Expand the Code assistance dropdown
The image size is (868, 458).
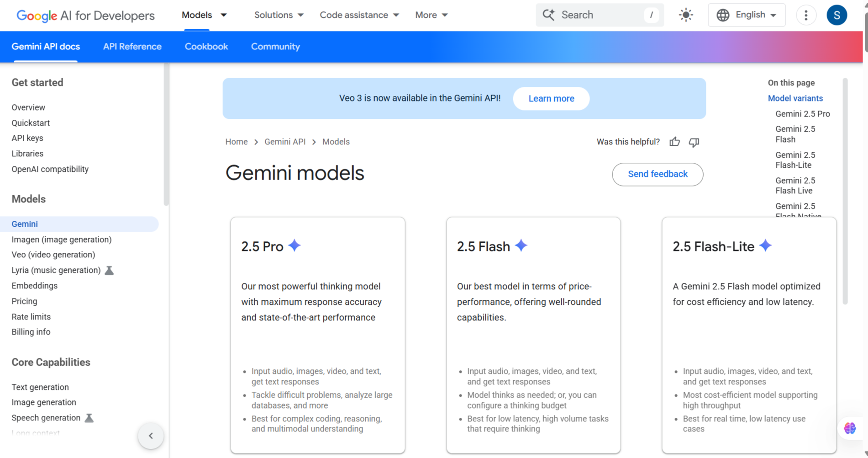[x=359, y=15]
